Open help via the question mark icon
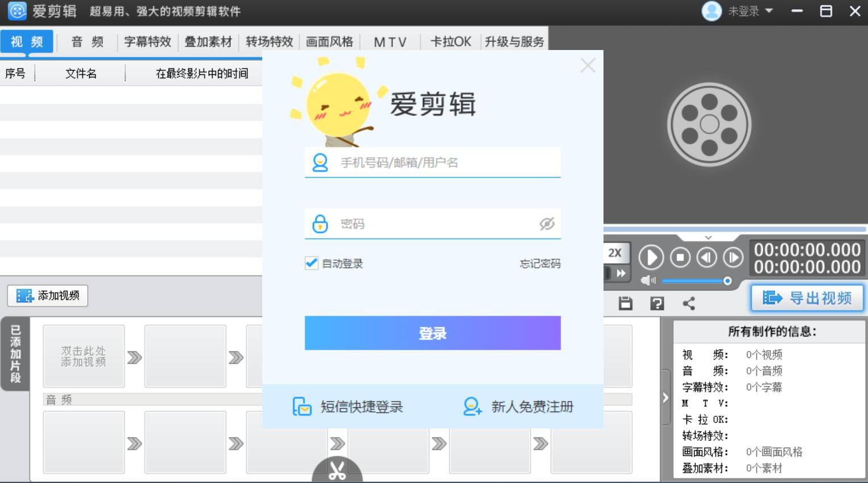Screen dimensions: 868x483 coord(656,303)
